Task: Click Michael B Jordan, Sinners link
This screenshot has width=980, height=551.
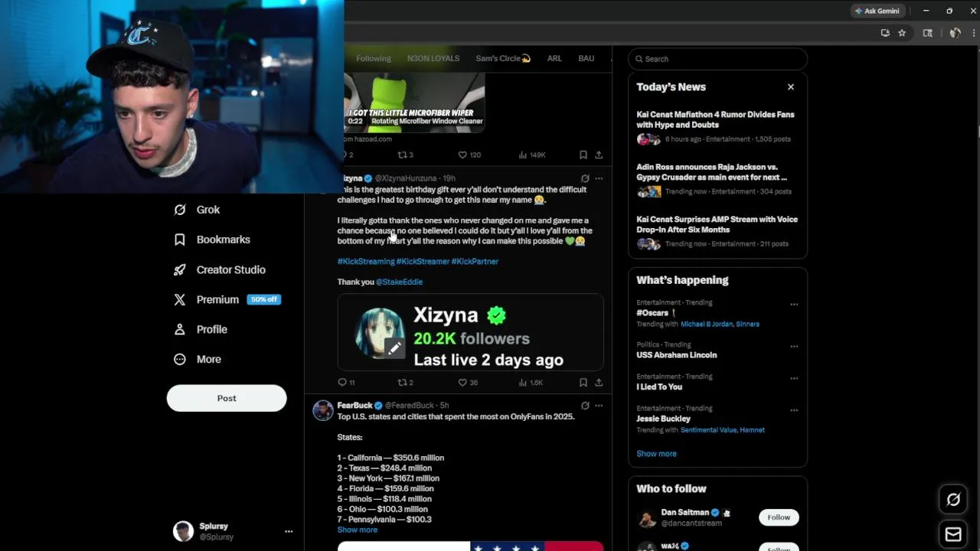Action: pos(720,324)
